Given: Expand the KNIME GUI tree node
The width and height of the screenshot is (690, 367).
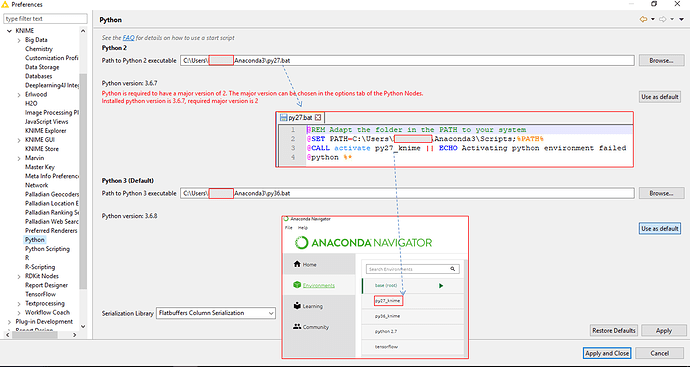Looking at the screenshot, I should pyautogui.click(x=19, y=140).
